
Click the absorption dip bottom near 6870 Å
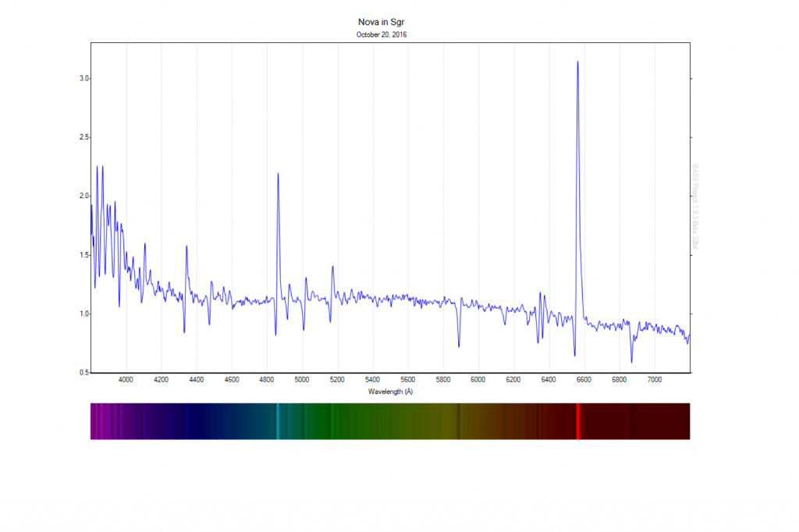pos(632,362)
